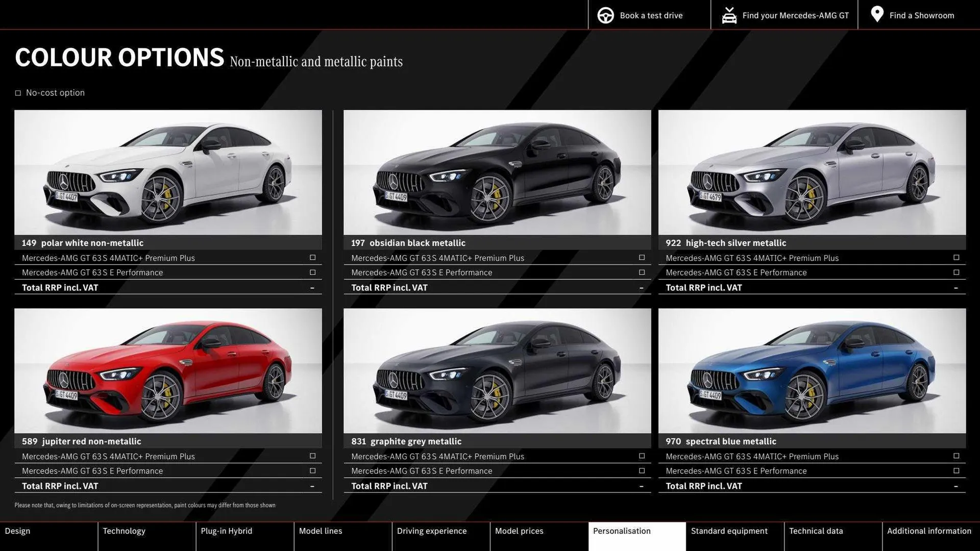The width and height of the screenshot is (980, 551).
Task: Click the no-cost option square legend icon
Action: tap(18, 92)
